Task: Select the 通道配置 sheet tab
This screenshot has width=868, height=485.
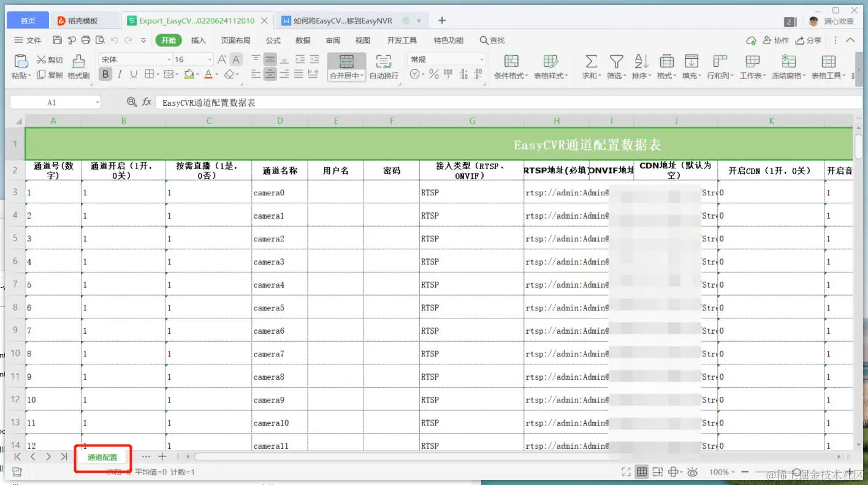Action: [x=102, y=457]
